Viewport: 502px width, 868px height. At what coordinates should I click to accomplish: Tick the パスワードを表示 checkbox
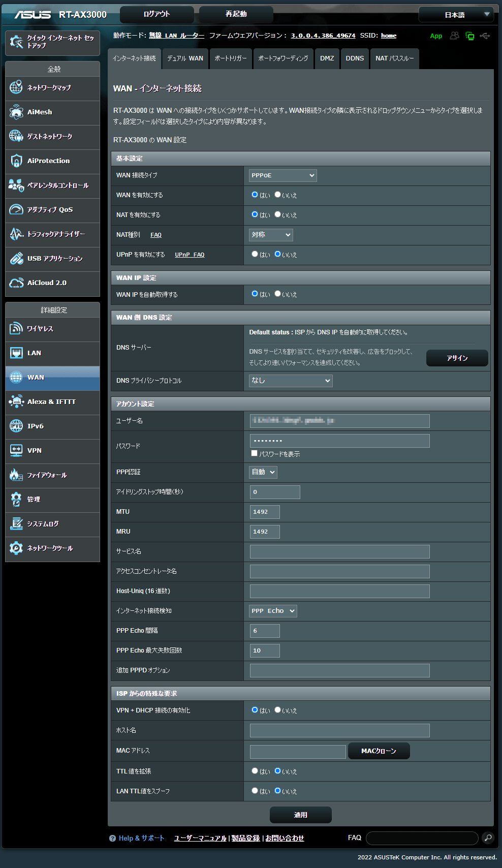(x=255, y=453)
